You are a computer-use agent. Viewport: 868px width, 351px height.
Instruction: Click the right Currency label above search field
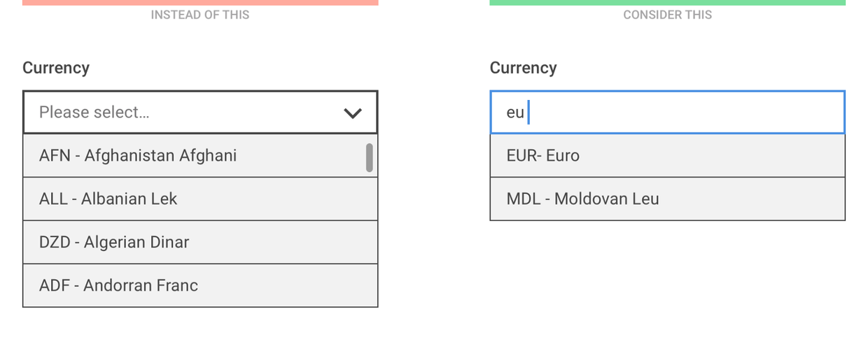click(523, 68)
